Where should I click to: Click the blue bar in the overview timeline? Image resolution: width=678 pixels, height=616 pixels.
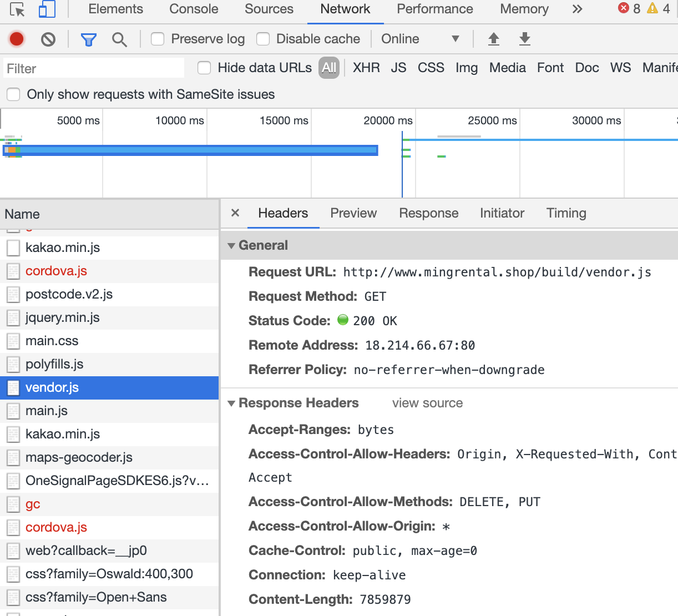click(x=191, y=150)
